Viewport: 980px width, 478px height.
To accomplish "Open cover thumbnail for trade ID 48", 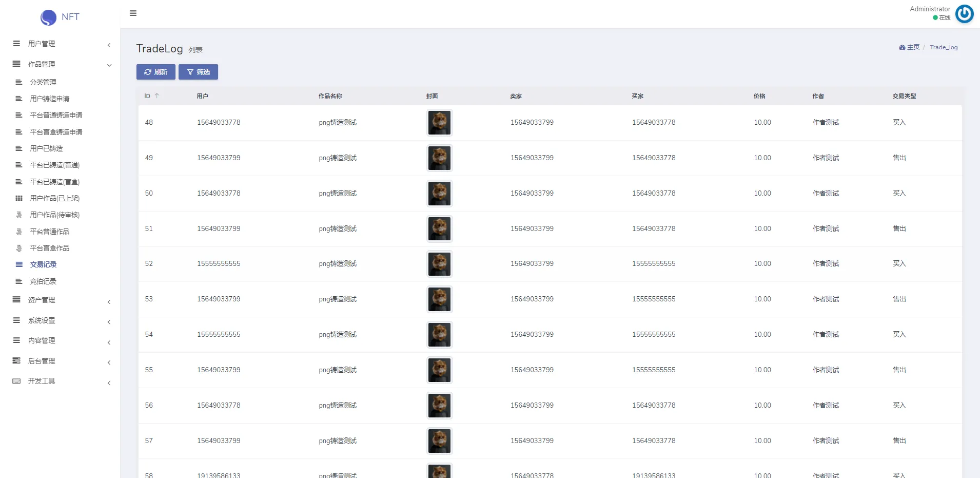I will (439, 123).
